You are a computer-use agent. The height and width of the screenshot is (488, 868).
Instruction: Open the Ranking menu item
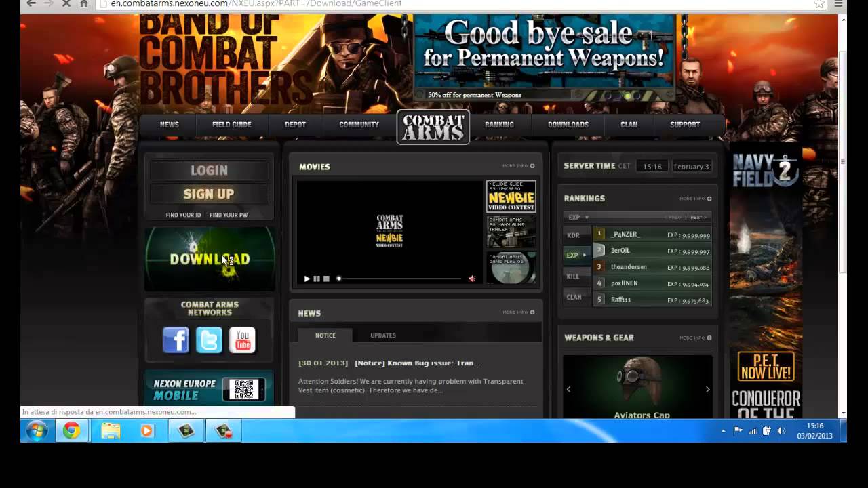(499, 125)
